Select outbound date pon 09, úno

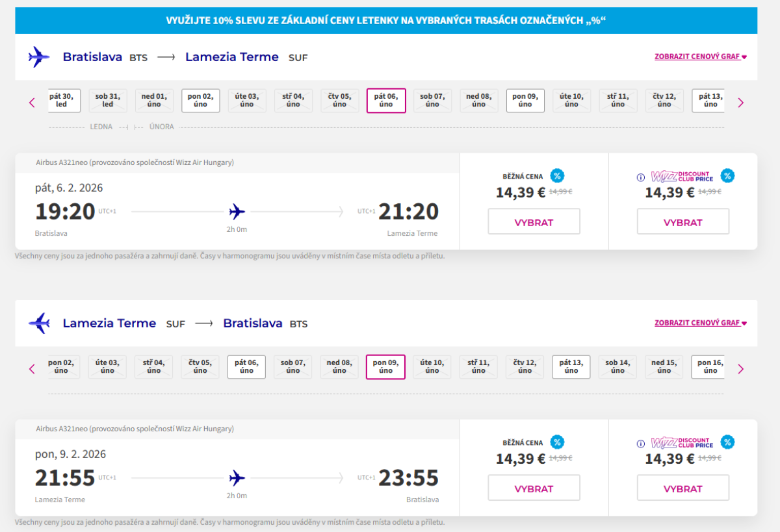click(525, 100)
